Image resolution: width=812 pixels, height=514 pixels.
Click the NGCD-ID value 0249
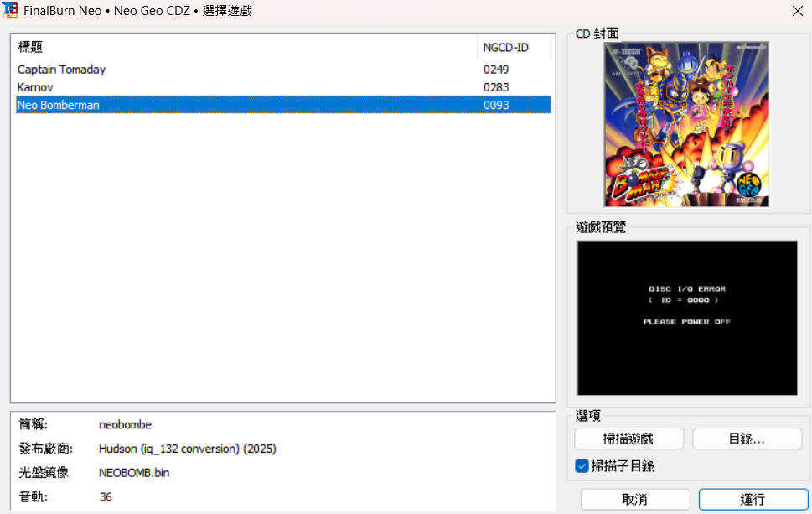[496, 70]
